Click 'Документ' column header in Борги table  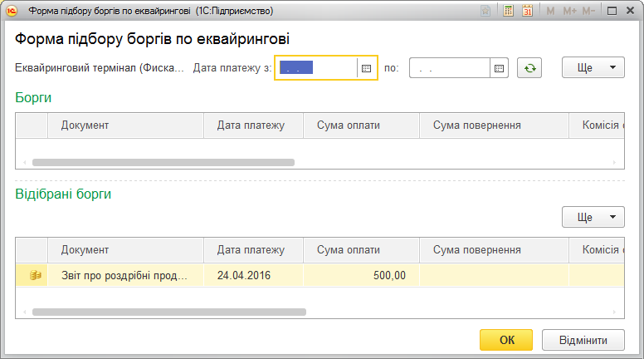point(125,125)
